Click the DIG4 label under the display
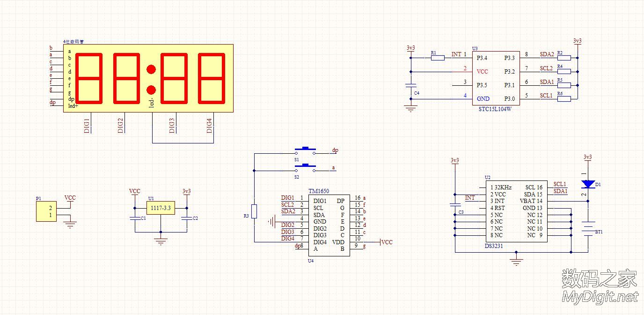The width and height of the screenshot is (644, 315). [x=209, y=126]
